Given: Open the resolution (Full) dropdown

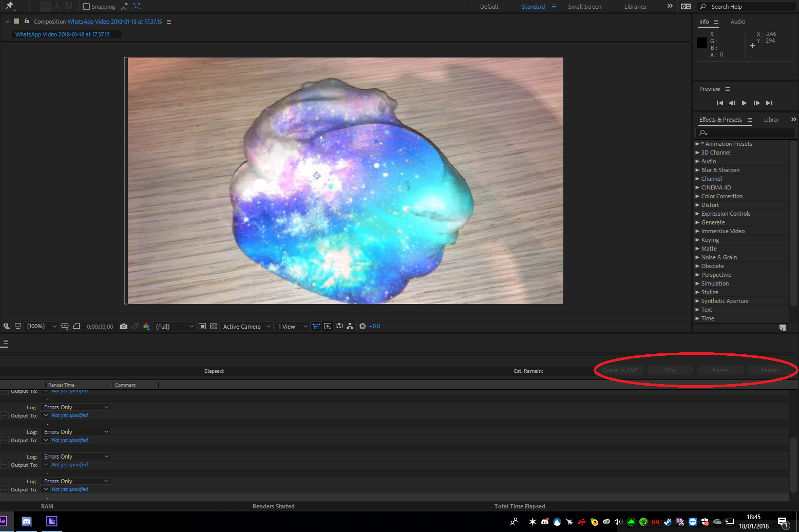Looking at the screenshot, I should [175, 327].
